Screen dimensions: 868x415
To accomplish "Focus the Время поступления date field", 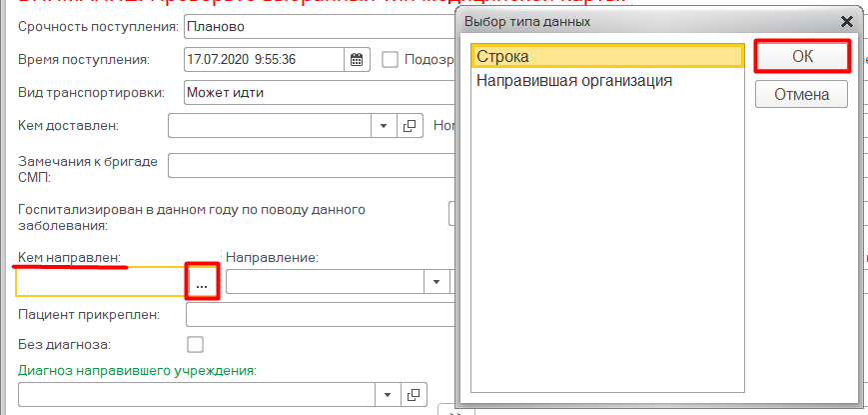I will coord(264,59).
